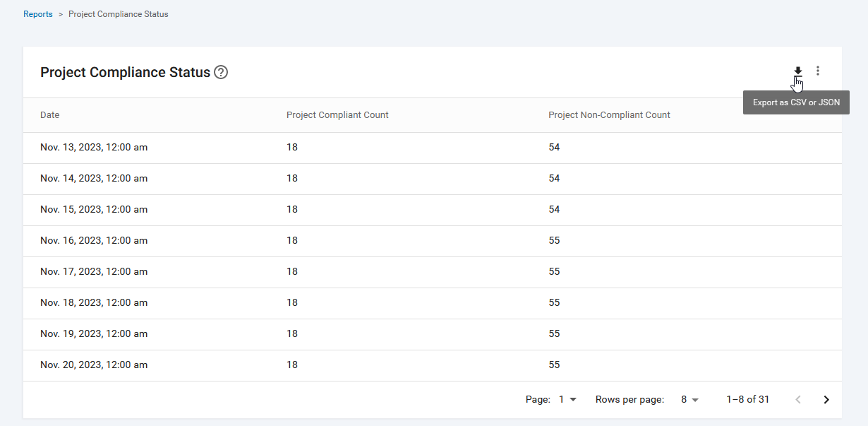Click the Project Compliance Status title
Image resolution: width=868 pixels, height=426 pixels.
pos(124,72)
